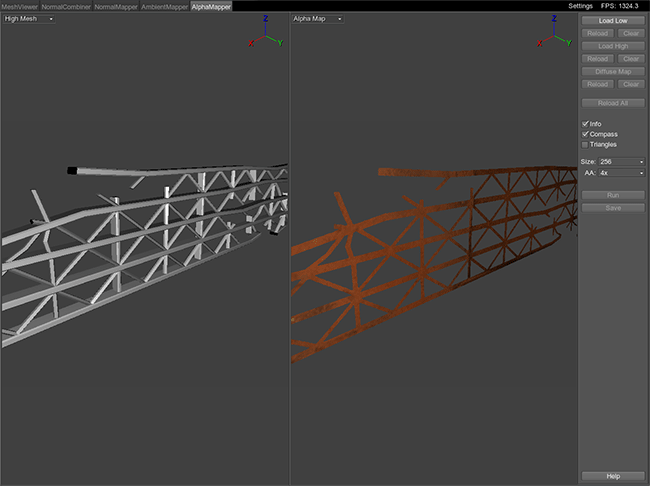Open the Alpha Map view dropdown

(318, 19)
